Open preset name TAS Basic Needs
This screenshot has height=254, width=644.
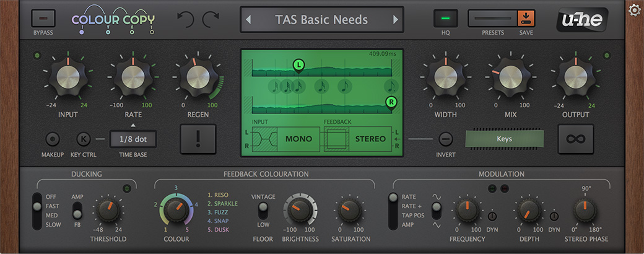pyautogui.click(x=321, y=19)
